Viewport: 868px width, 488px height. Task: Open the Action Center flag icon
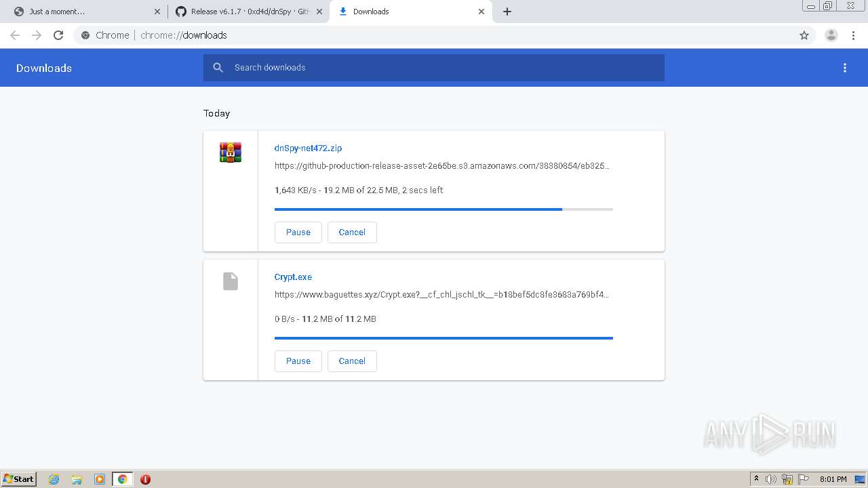(x=804, y=479)
